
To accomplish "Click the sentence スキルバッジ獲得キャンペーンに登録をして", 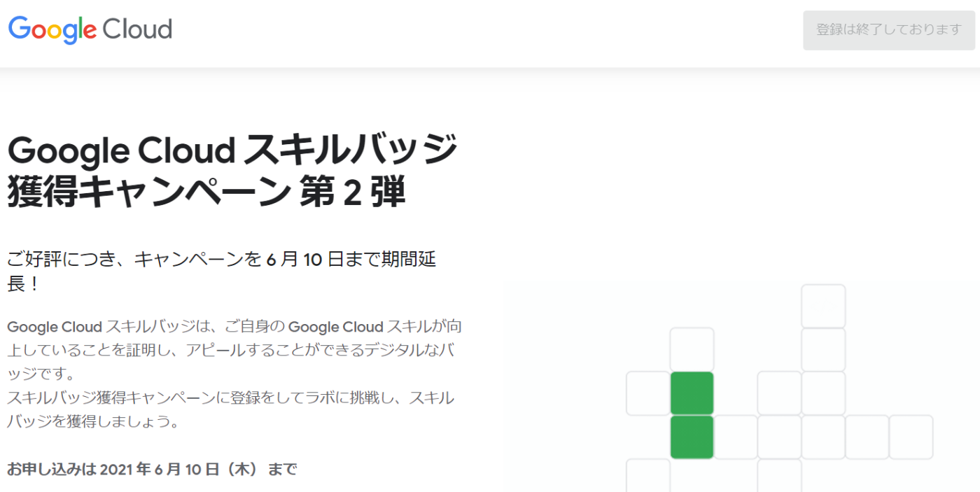I will [230, 410].
